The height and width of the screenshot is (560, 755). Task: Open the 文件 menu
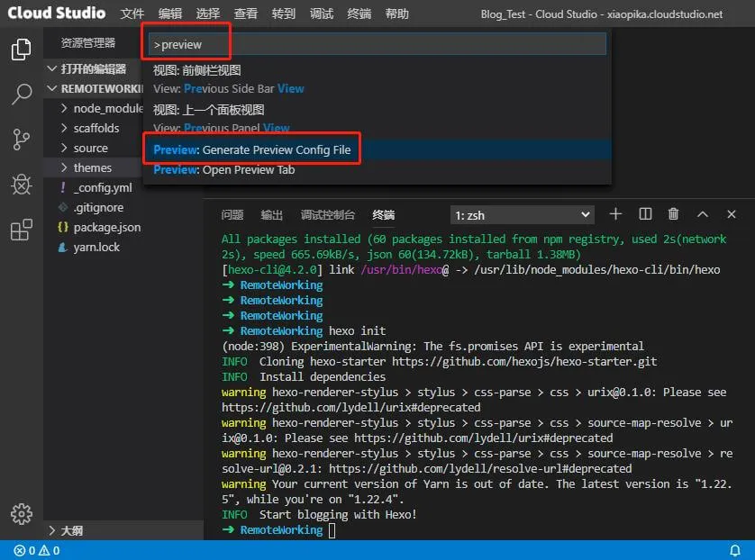132,14
